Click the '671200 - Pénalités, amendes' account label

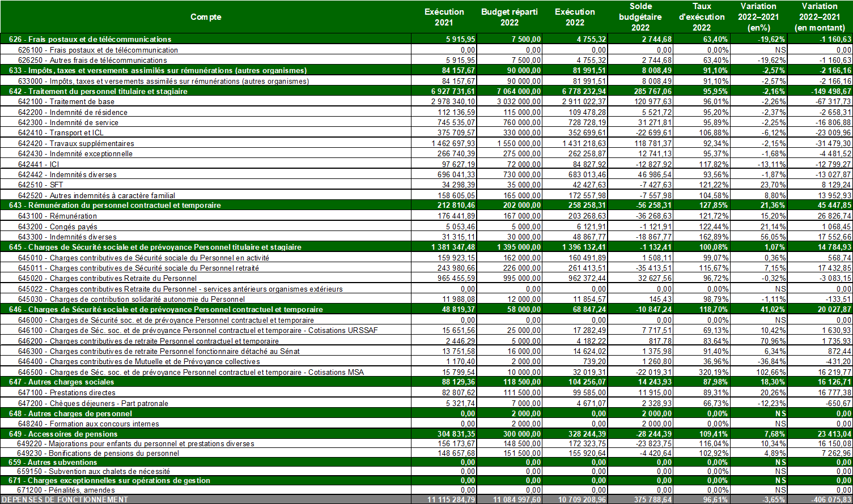pos(66,490)
